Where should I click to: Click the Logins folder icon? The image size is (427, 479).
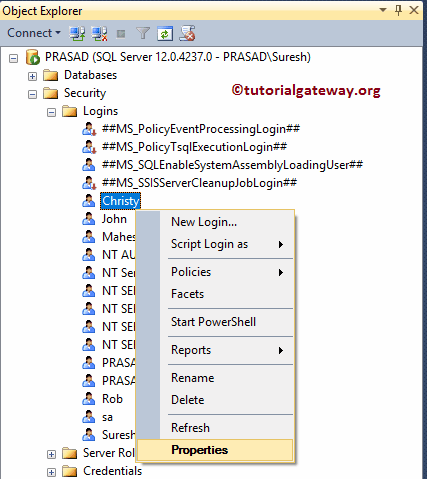70,111
